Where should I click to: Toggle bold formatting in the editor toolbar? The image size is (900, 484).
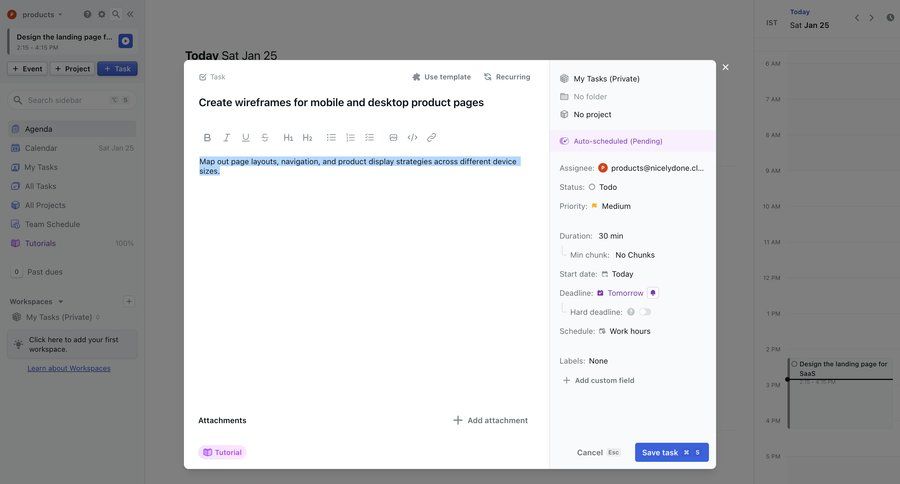pyautogui.click(x=207, y=137)
